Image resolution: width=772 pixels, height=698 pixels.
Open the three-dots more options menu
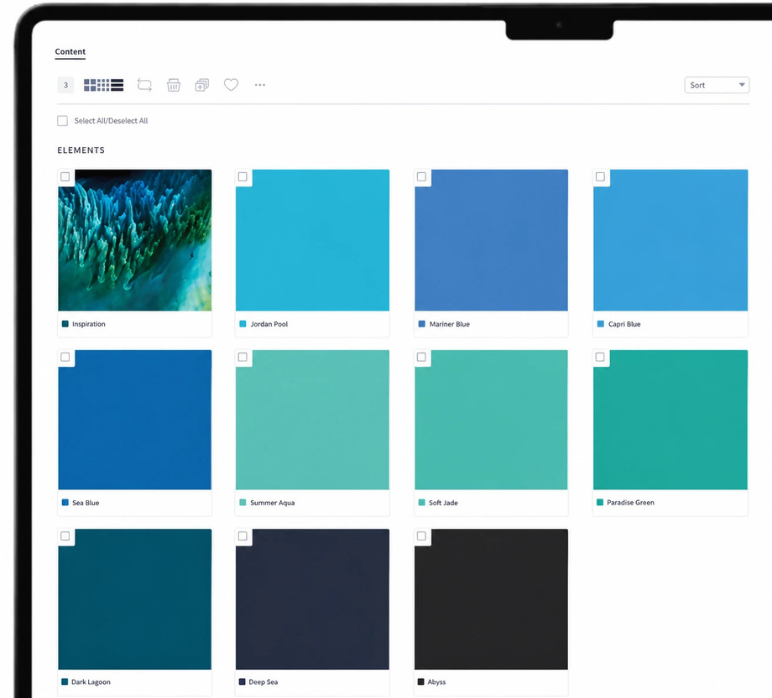click(x=260, y=85)
